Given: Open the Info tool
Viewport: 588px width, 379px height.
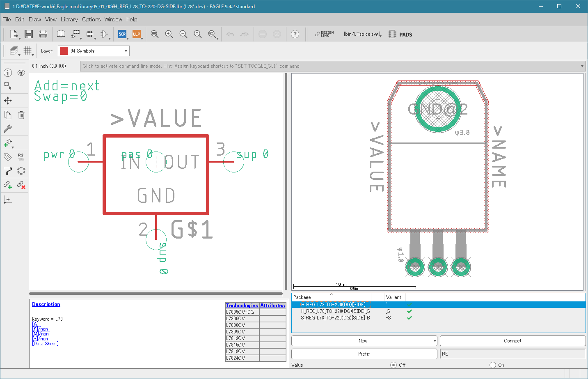Looking at the screenshot, I should 8,73.
